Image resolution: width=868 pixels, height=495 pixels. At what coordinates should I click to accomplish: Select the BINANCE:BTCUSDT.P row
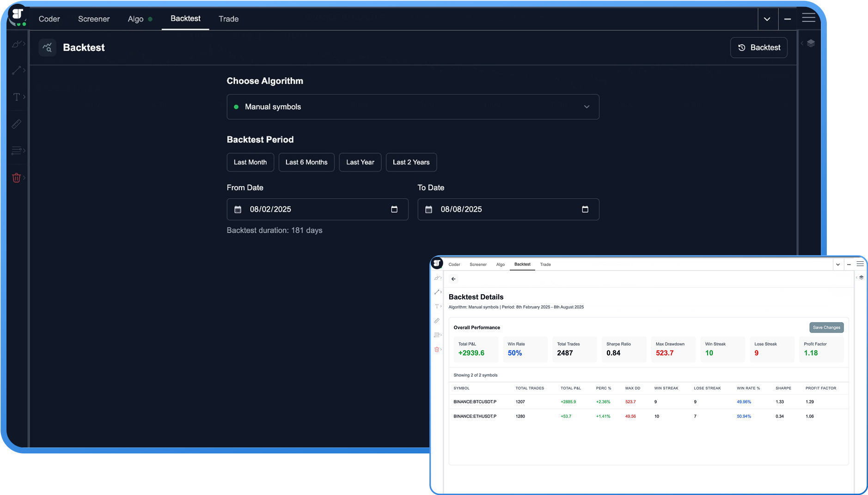[648, 402]
